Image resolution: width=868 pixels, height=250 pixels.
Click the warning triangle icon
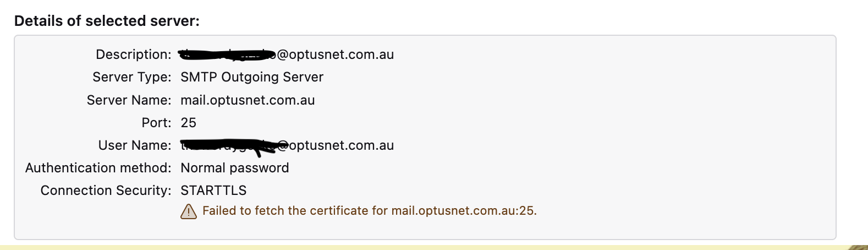(188, 211)
